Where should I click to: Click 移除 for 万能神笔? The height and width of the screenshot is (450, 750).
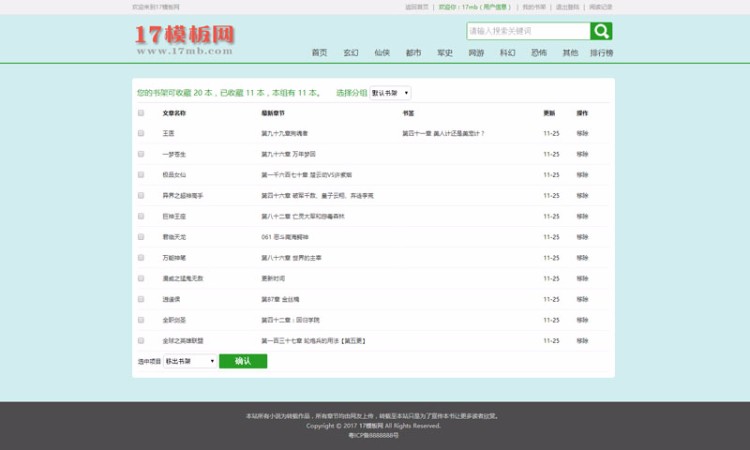coord(582,257)
